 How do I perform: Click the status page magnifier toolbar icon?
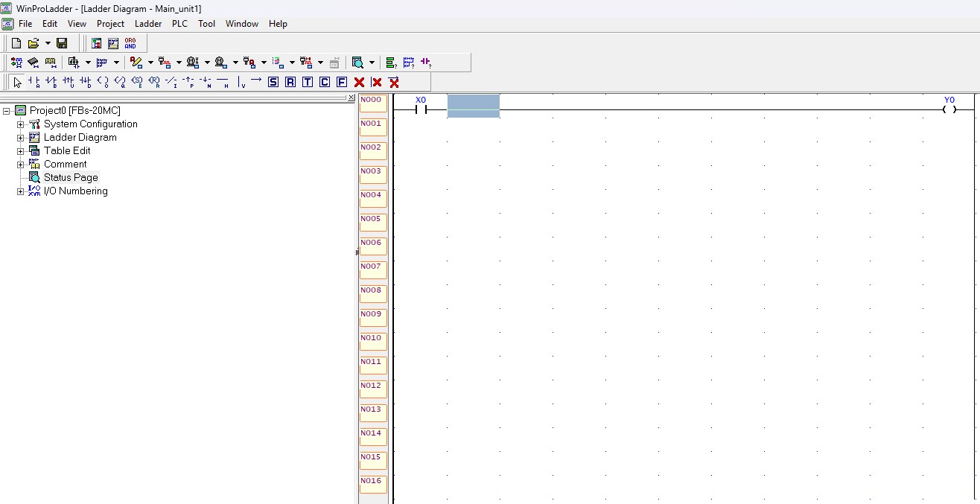pos(358,63)
